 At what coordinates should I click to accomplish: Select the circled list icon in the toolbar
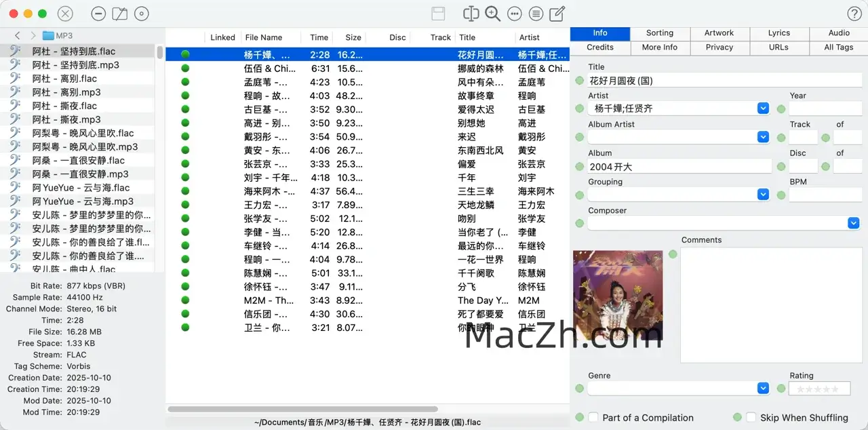tap(536, 14)
